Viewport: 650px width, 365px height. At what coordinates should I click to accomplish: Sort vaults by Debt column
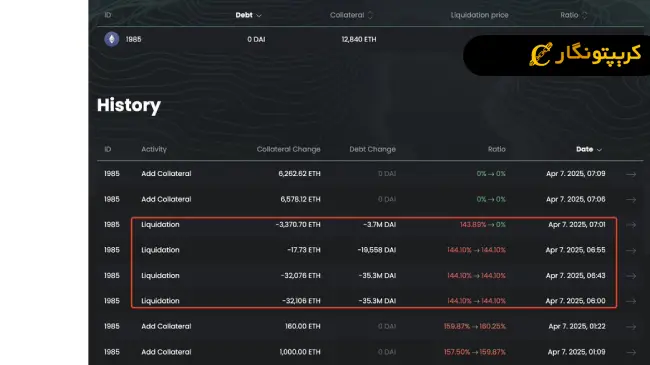(248, 15)
